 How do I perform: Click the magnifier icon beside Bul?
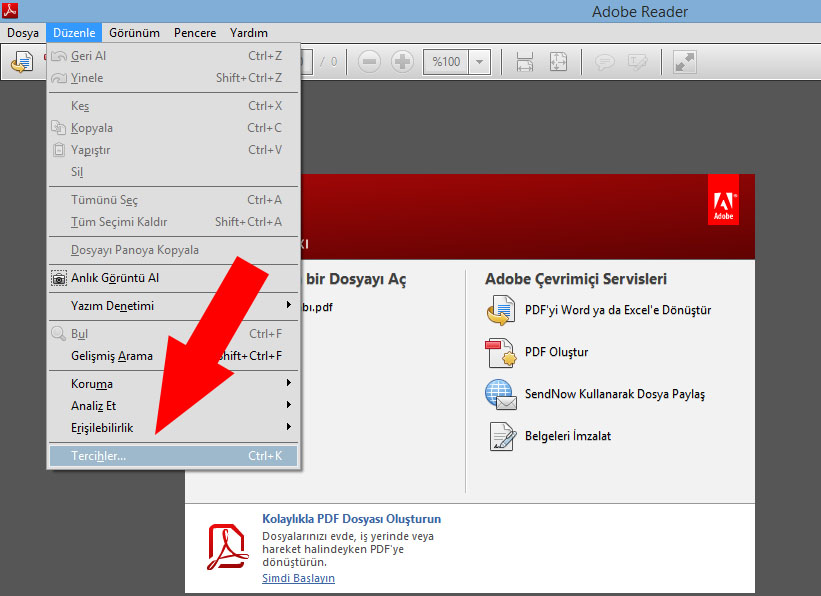(59, 334)
